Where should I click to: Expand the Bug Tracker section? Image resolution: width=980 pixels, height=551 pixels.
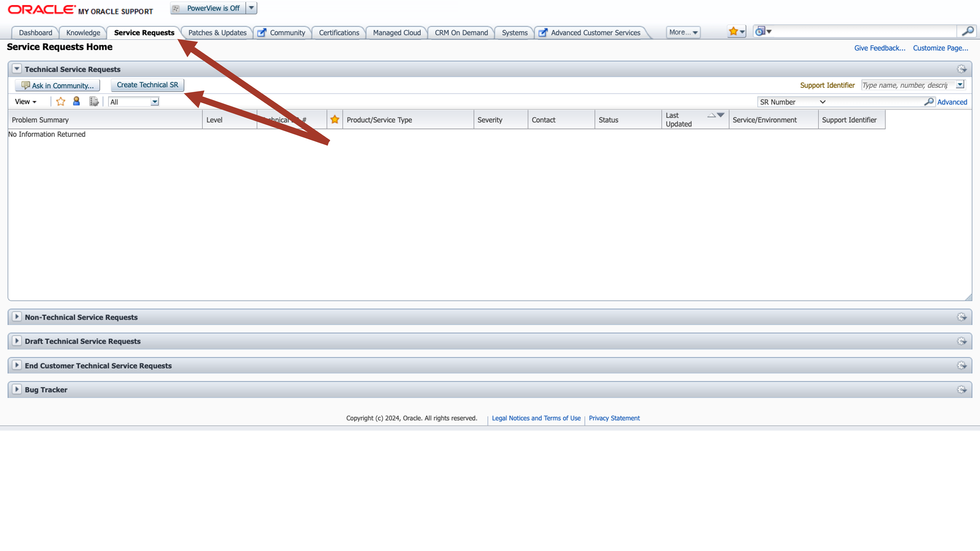[17, 389]
